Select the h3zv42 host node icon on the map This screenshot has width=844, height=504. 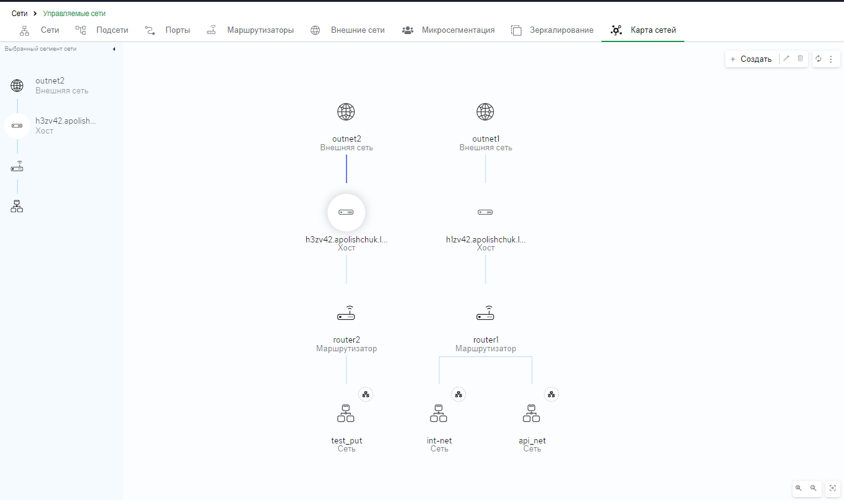[346, 212]
